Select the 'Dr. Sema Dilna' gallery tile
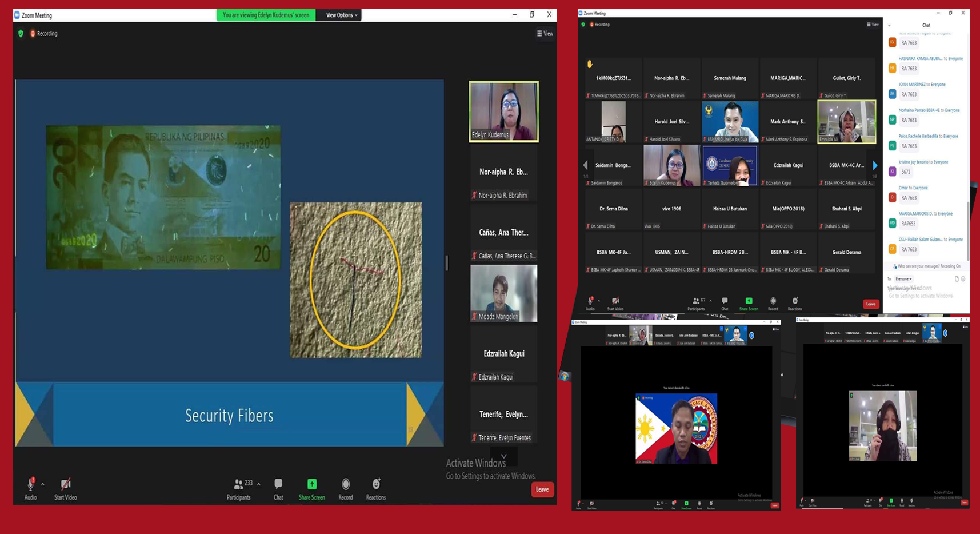Image resolution: width=980 pixels, height=534 pixels. (613, 209)
